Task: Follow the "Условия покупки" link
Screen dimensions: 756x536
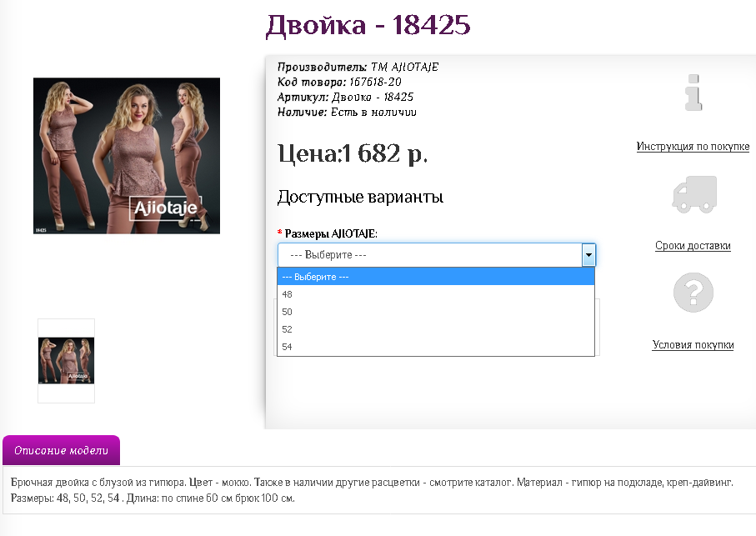Action: pyautogui.click(x=693, y=345)
